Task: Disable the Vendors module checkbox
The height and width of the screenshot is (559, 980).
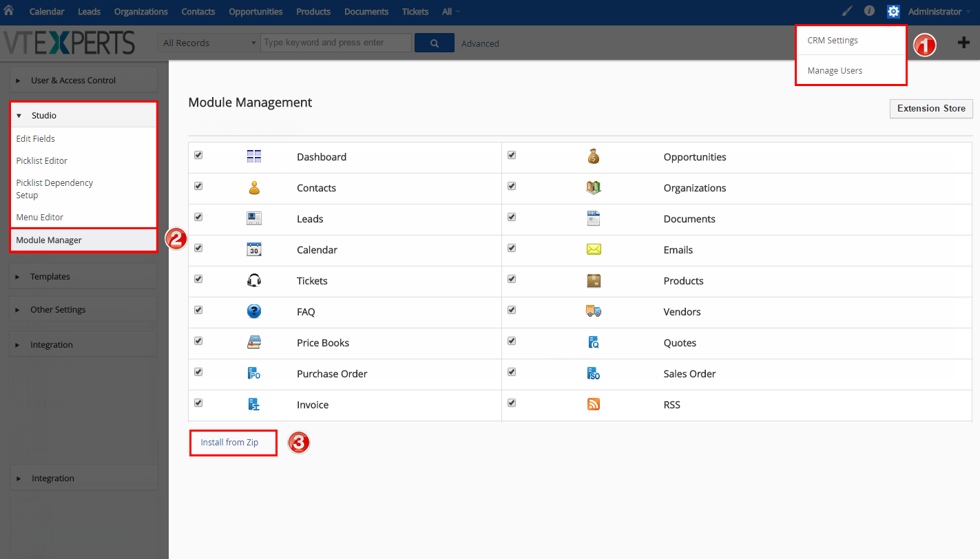Action: [512, 310]
